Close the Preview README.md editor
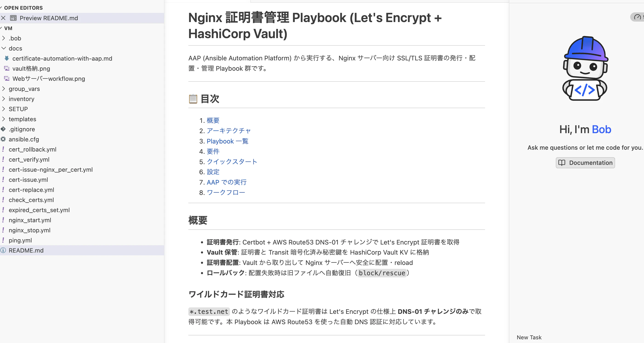The image size is (644, 343). [x=3, y=18]
